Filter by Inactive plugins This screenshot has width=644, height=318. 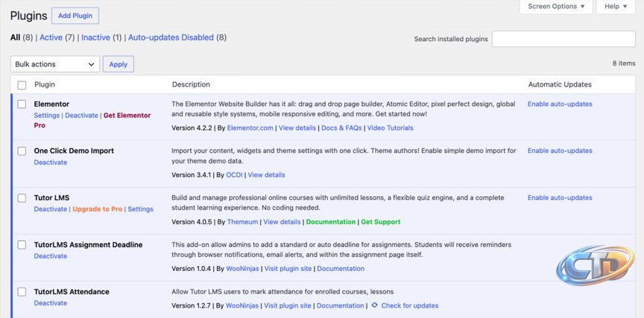pos(95,37)
